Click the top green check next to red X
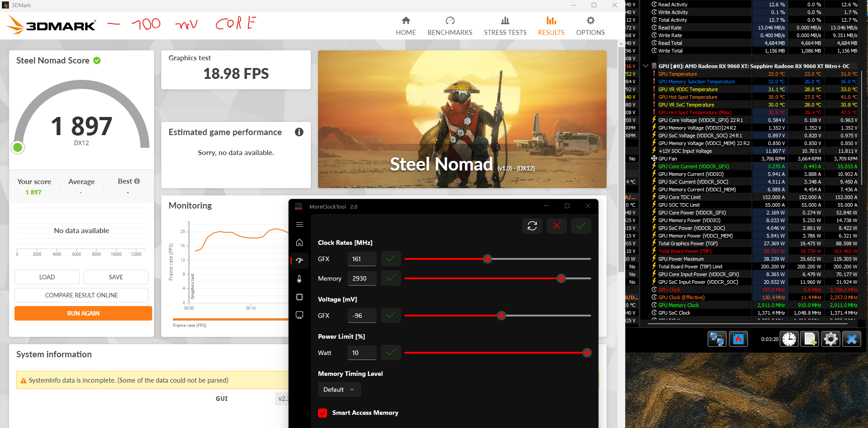Screen dimensions: 868x428 (x=581, y=226)
